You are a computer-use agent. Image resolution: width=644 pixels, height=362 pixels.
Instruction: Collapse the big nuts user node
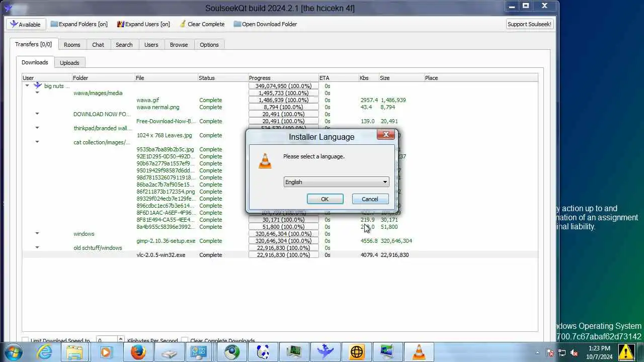point(27,86)
